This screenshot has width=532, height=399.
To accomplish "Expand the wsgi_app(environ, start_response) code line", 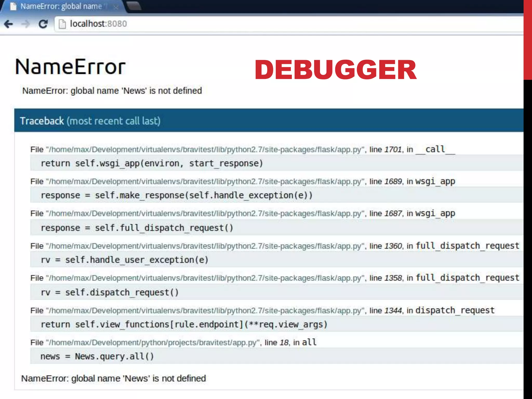I will coord(152,163).
